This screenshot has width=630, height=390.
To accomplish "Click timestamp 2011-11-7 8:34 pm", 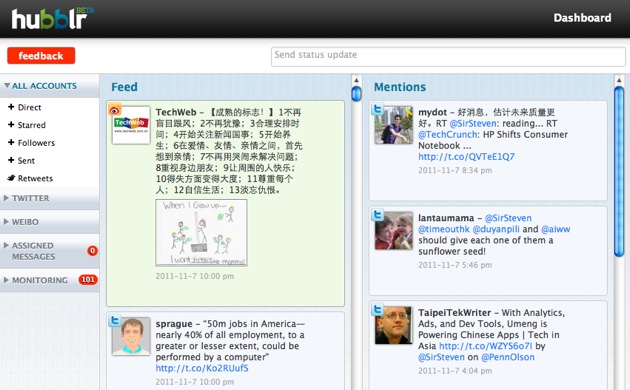I will [455, 170].
